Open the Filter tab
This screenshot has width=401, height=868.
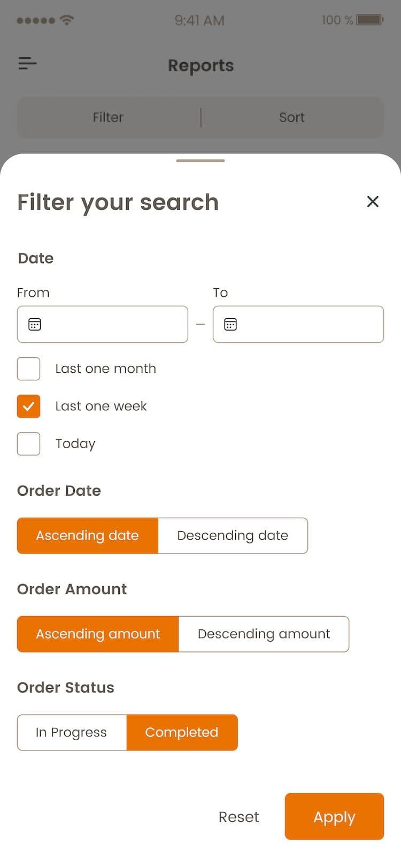point(108,118)
